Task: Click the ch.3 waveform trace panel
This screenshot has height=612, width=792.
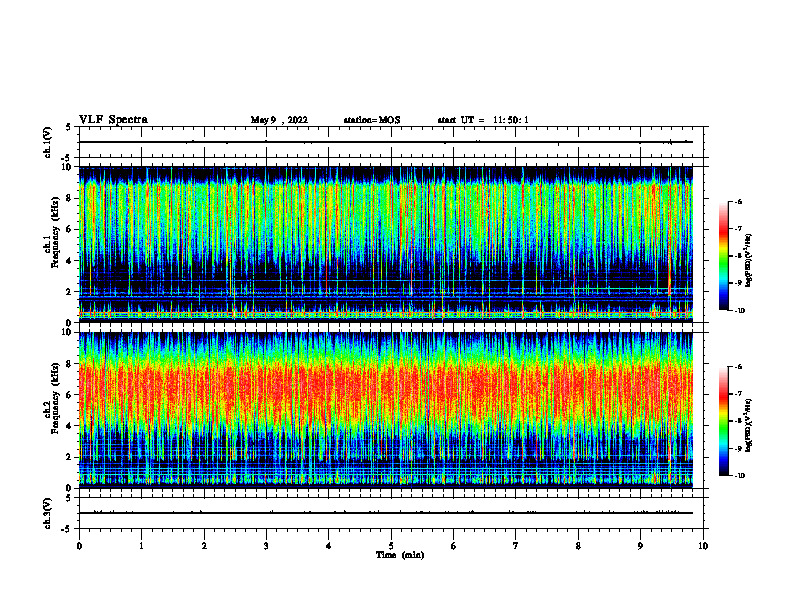Action: coord(391,513)
